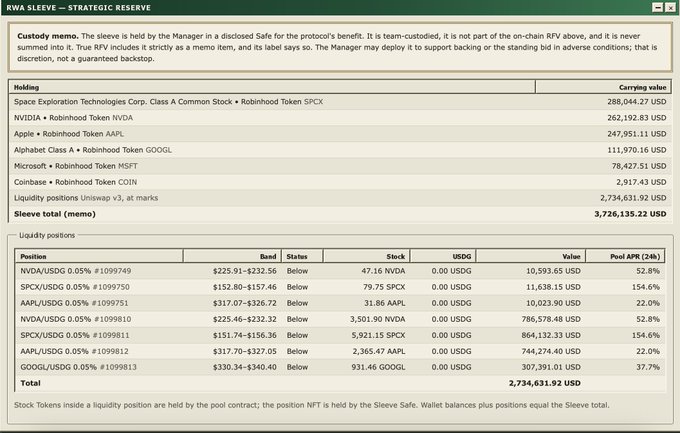680x433 pixels.
Task: Select the Coinbase Robinhood Token COIN row
Action: [x=340, y=182]
